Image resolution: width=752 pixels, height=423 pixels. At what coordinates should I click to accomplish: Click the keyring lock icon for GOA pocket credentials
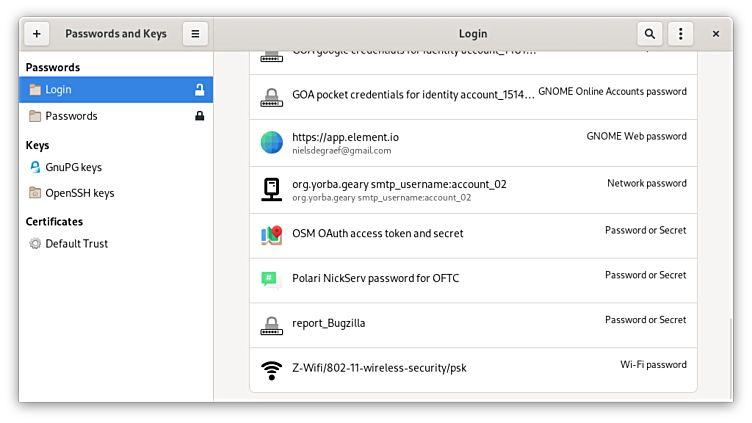271,97
